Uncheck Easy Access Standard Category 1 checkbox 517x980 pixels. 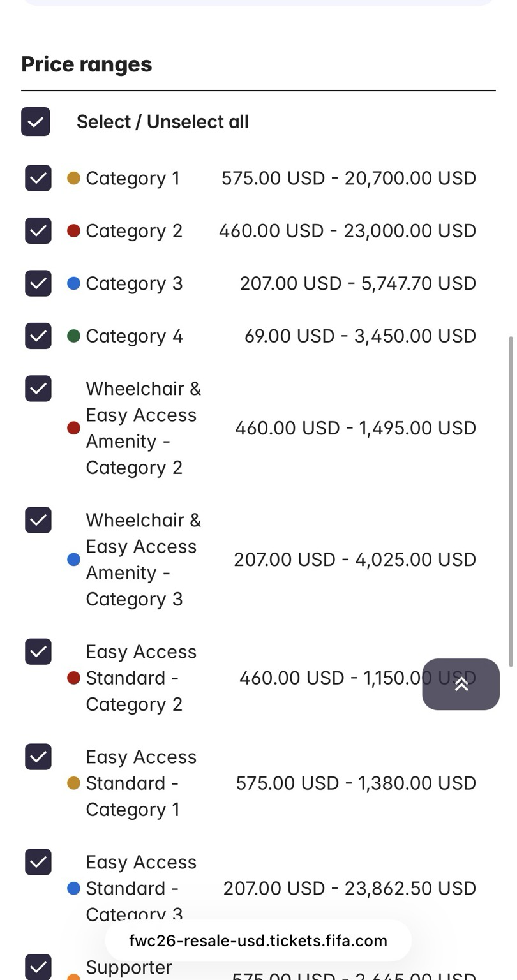point(38,757)
